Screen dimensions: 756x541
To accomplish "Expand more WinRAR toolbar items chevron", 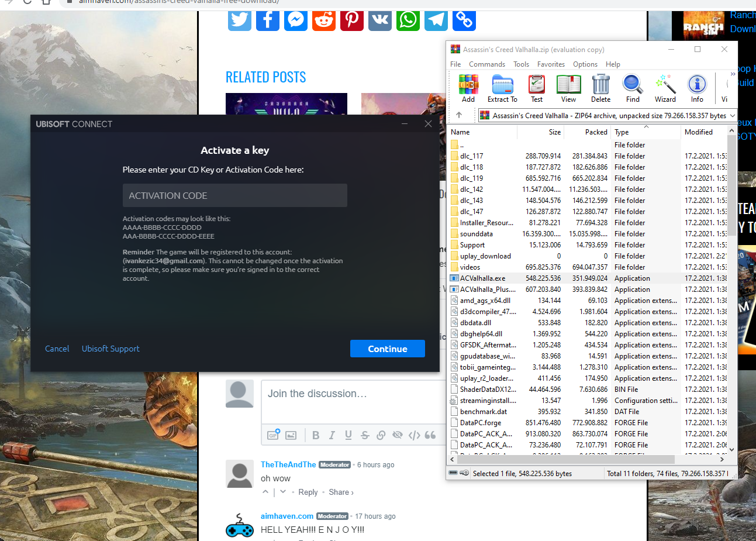I will 733,74.
